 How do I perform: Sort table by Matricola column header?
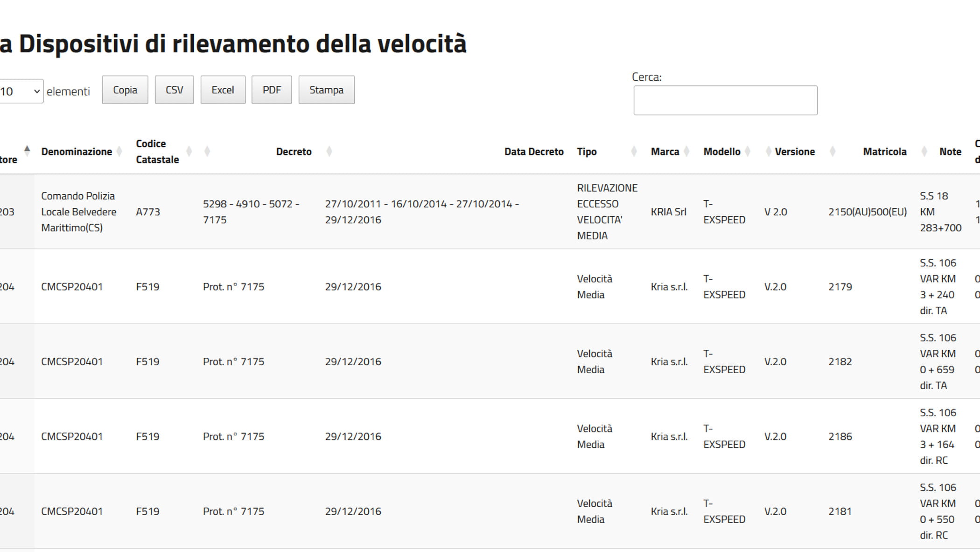tap(884, 151)
